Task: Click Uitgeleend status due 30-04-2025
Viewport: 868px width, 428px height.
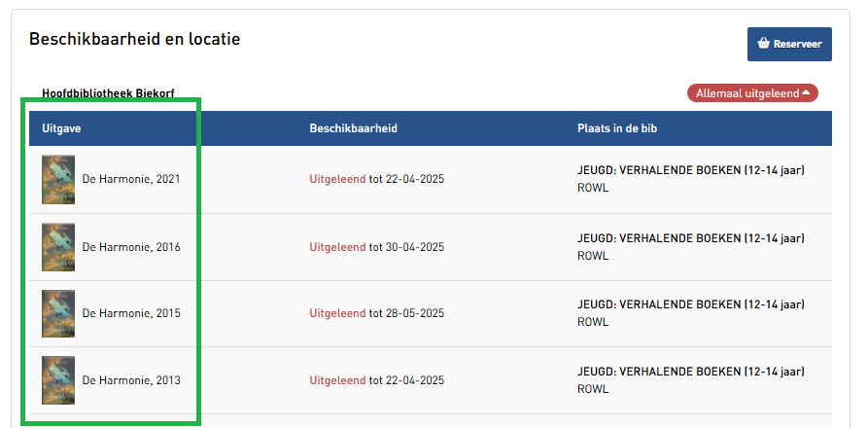Action: click(337, 247)
